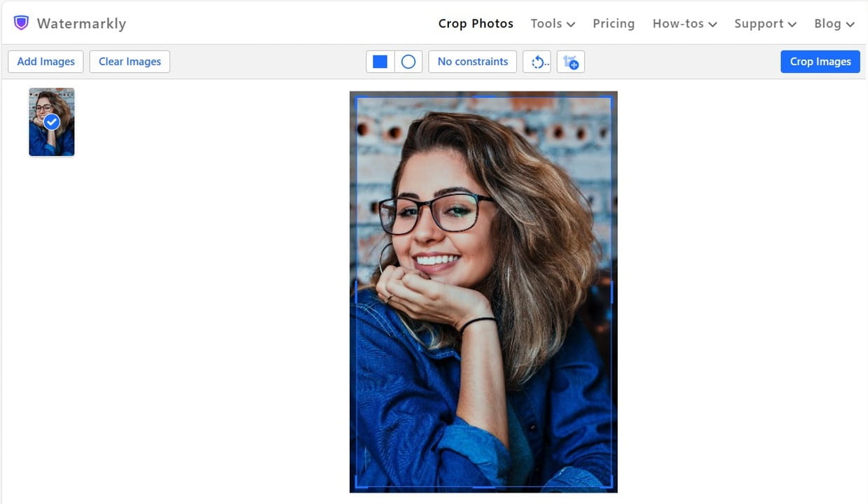This screenshot has height=504, width=868.
Task: Click the Watermarkly shield logo icon
Action: point(21,23)
